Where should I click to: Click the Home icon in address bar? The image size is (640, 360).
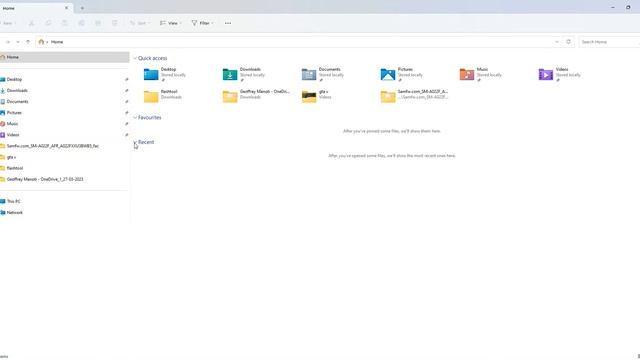tap(41, 42)
